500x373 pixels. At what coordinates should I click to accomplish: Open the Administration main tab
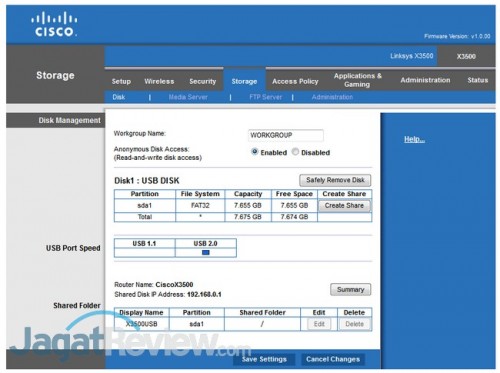click(x=425, y=80)
